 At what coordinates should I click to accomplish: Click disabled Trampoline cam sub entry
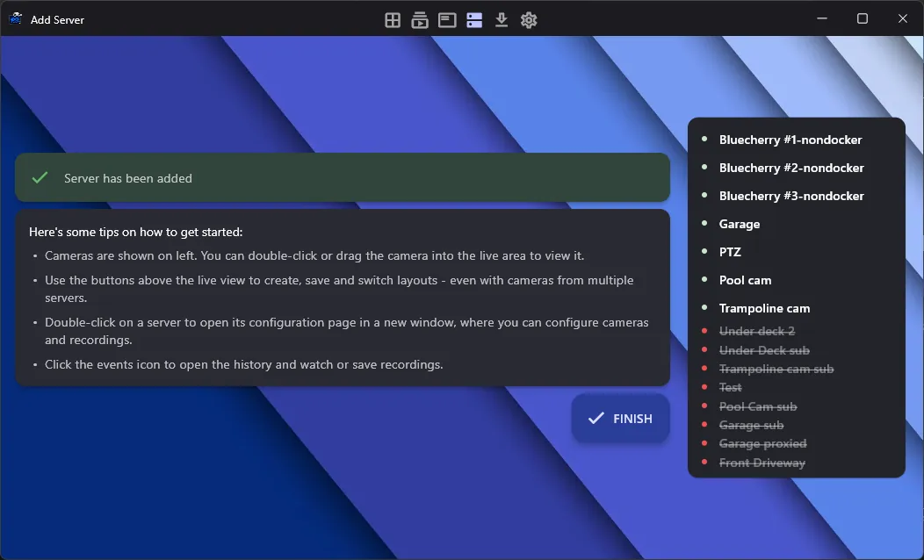coord(776,370)
